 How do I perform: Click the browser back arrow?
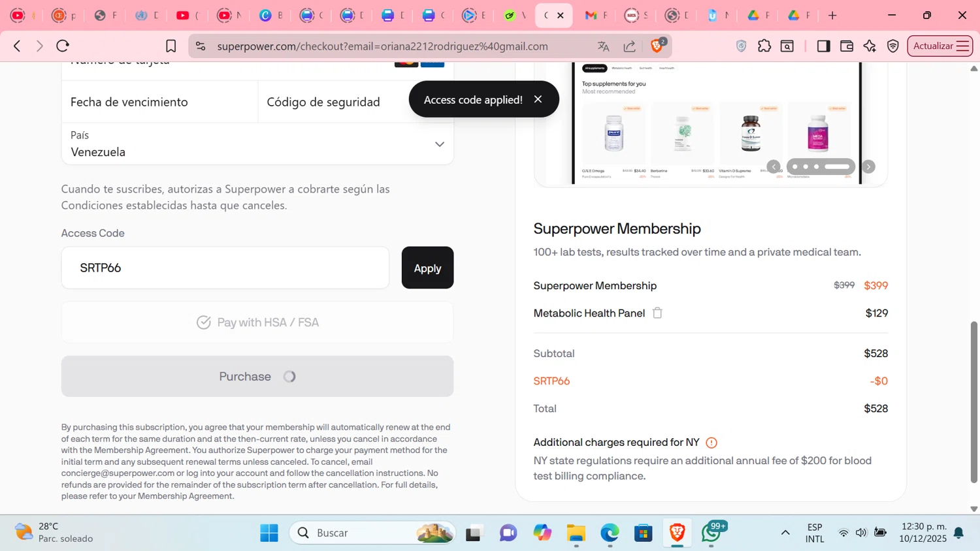(18, 46)
